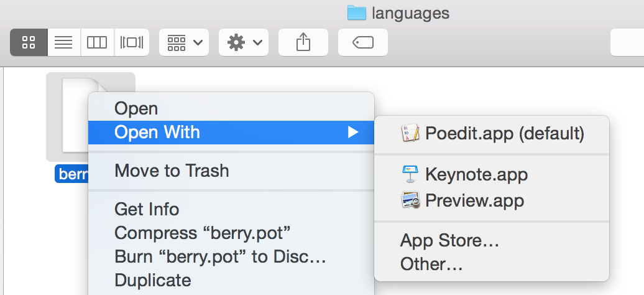Switch to list view mode
644x295 pixels.
point(64,42)
